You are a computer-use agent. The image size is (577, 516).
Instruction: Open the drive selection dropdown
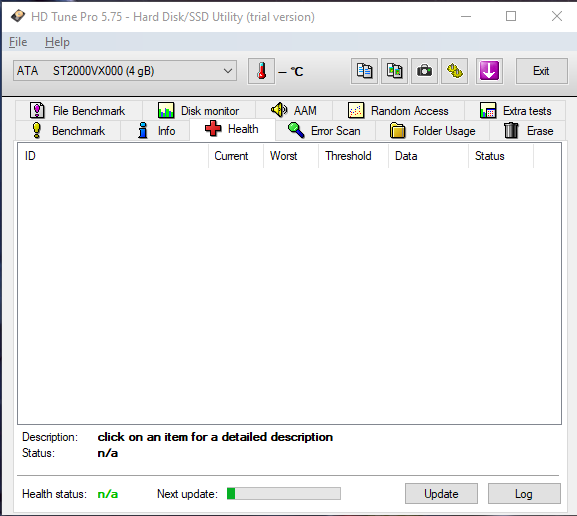[x=125, y=71]
